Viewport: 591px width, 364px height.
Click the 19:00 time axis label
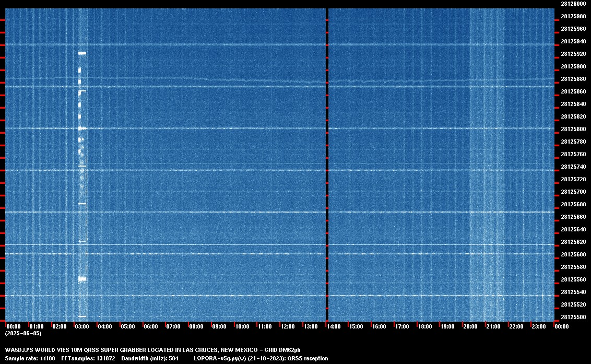[x=447, y=326]
